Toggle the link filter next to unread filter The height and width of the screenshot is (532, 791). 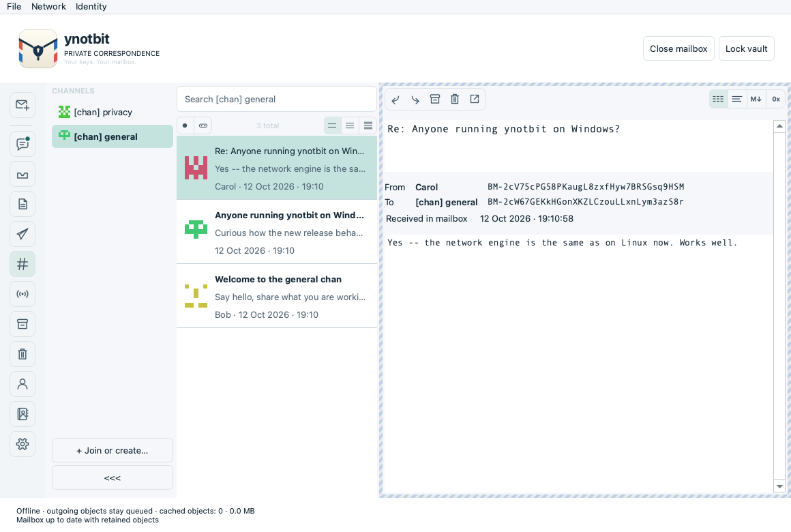coord(203,125)
